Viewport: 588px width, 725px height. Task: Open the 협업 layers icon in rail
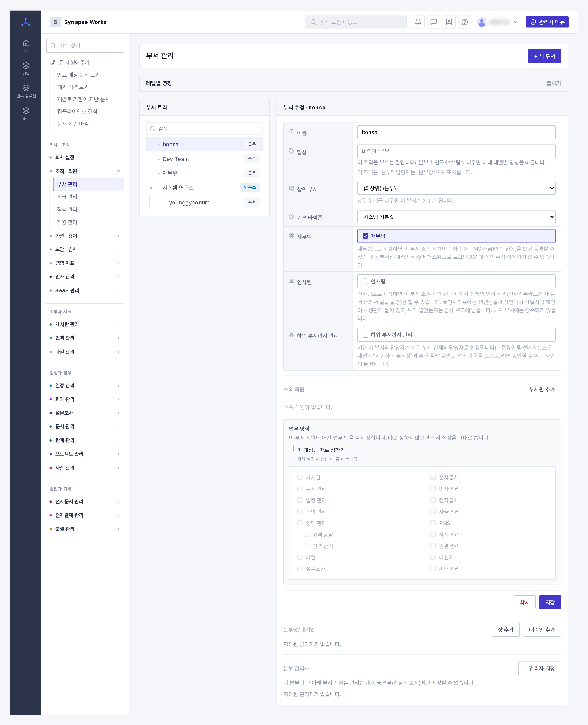tap(26, 68)
